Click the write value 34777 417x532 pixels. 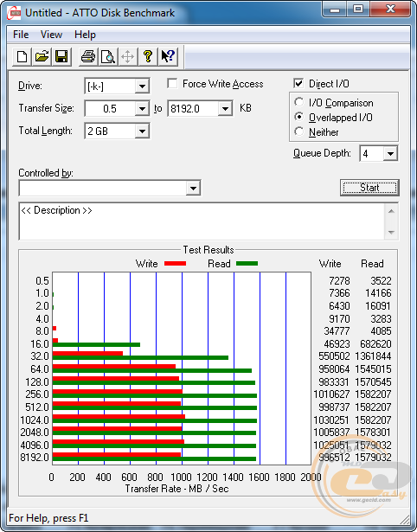[337, 331]
